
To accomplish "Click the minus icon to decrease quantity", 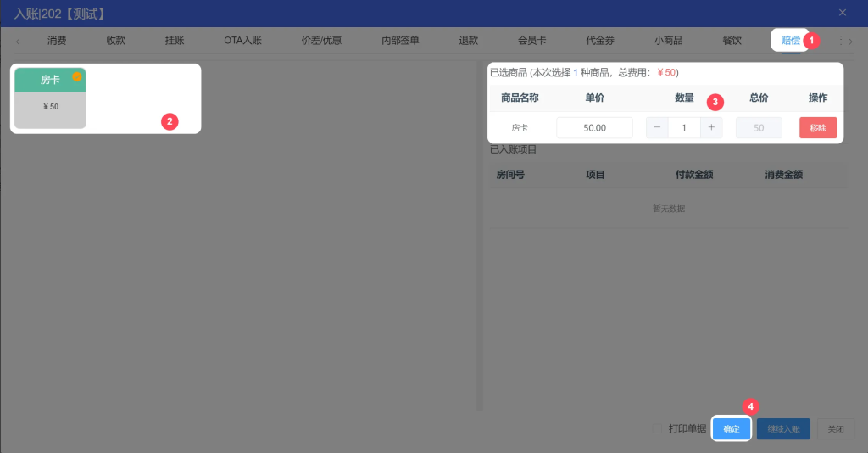I will pos(657,128).
